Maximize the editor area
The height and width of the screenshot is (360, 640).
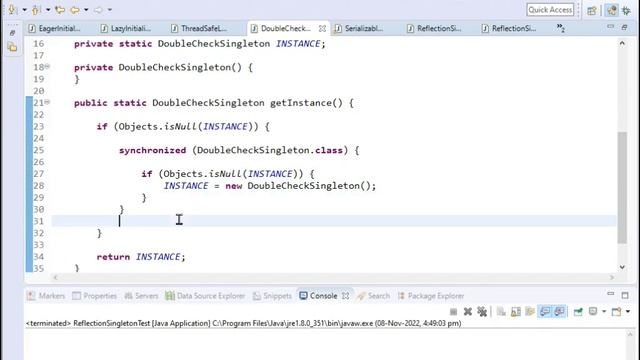point(624,27)
